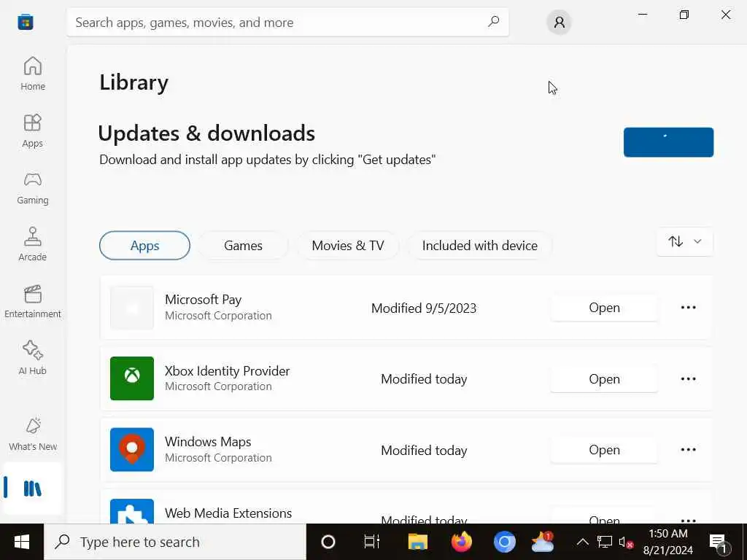Click the Windows Maps app icon
This screenshot has width=747, height=560.
coord(132,449)
